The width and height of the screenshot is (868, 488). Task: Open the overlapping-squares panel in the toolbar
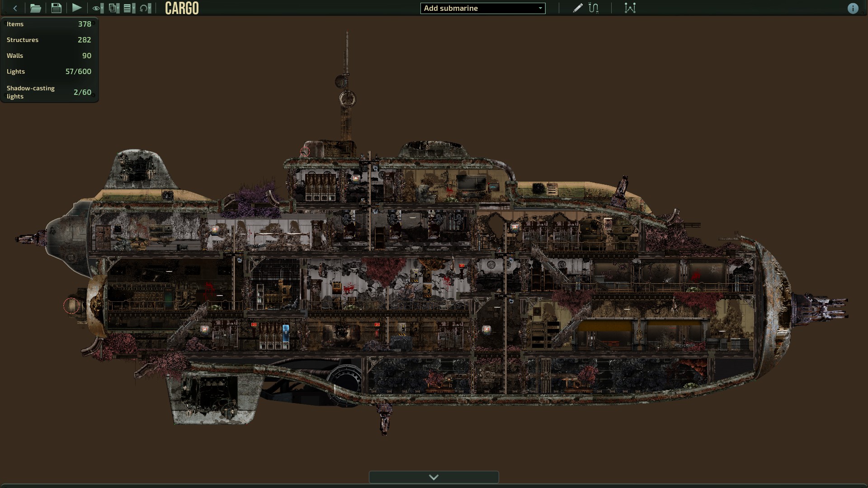(114, 8)
